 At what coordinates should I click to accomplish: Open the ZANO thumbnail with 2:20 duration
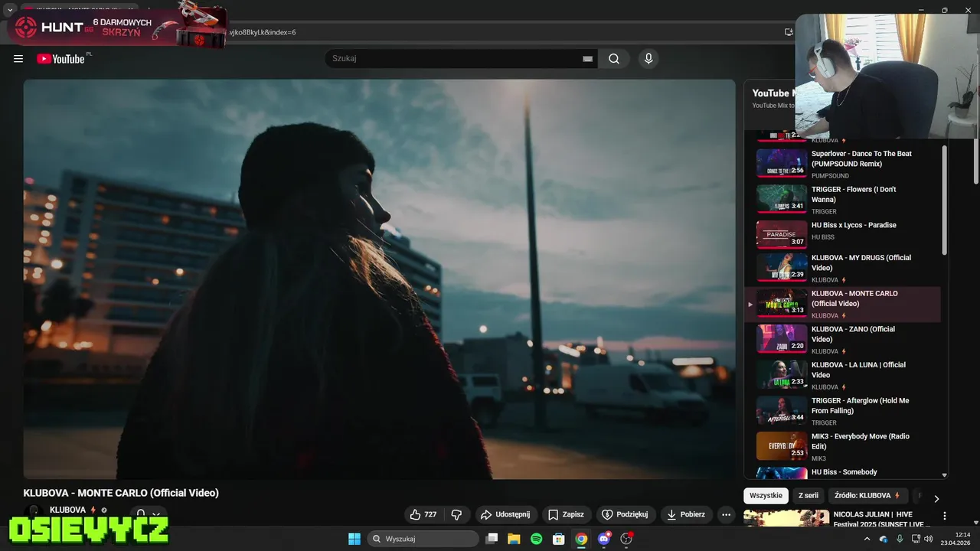[782, 339]
